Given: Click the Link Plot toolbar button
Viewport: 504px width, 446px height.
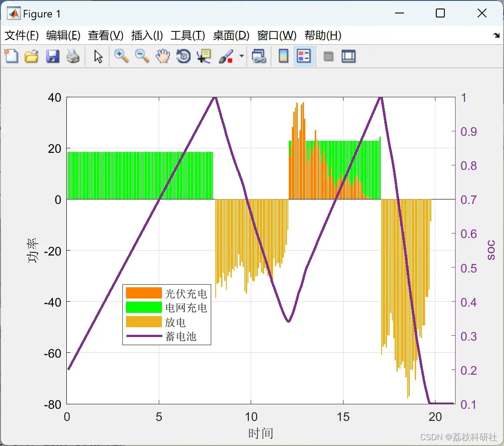Looking at the screenshot, I should (259, 56).
